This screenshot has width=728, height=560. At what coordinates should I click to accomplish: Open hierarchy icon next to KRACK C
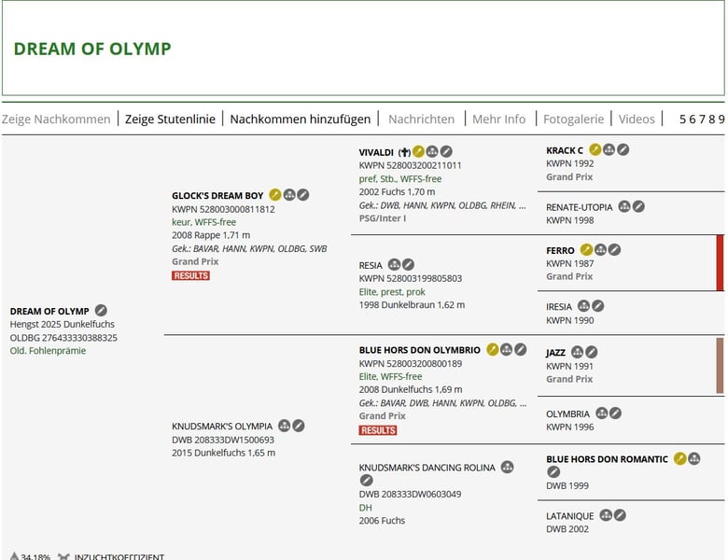[x=609, y=149]
